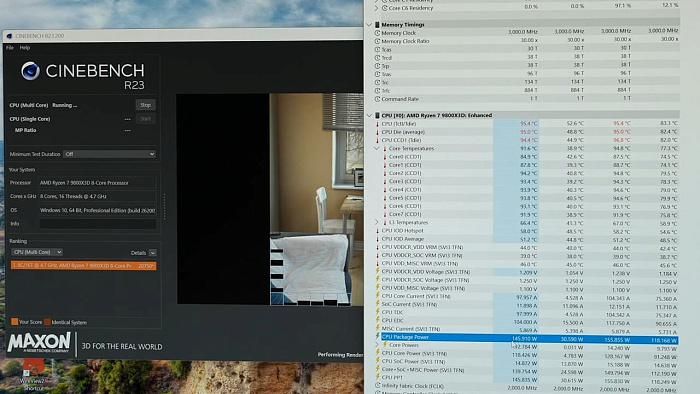Click the Infinity Fabric Clock icon
Image resolution: width=700 pixels, height=394 pixels.
pos(377,386)
